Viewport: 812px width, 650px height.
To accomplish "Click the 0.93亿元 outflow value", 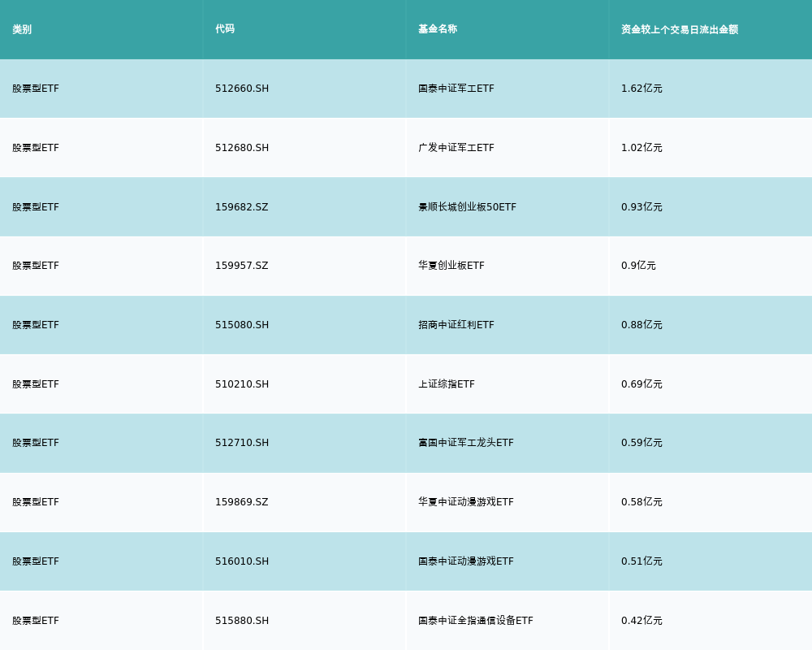I will tap(641, 207).
